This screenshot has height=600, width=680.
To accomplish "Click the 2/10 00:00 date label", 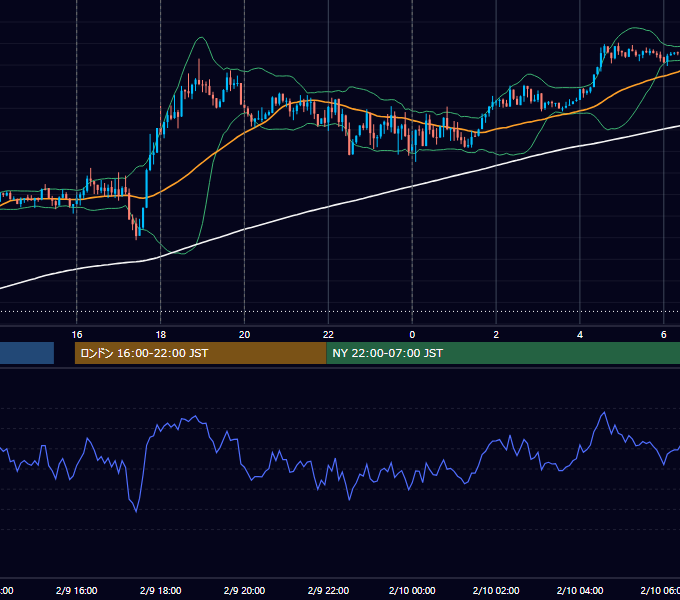I will (x=412, y=590).
